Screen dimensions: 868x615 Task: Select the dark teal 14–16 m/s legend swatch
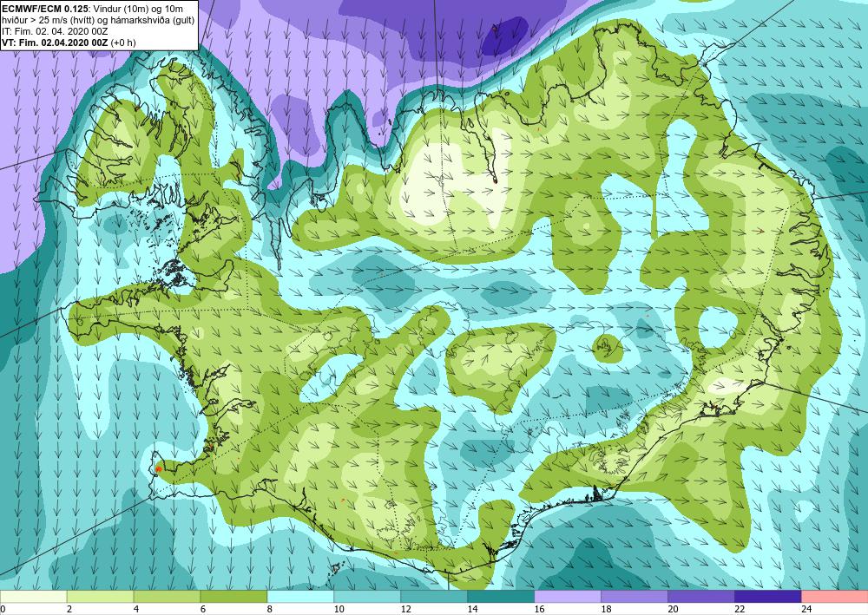point(501,596)
